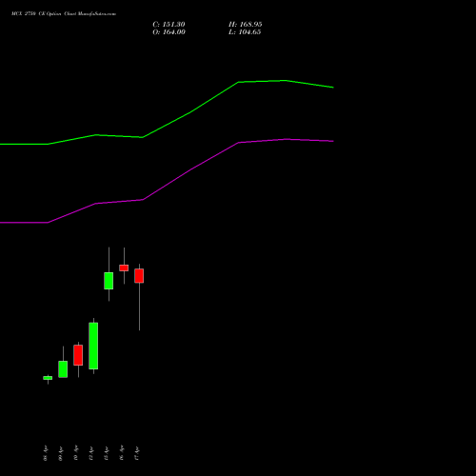The image size is (476, 476).
Task: Click the MCX 2750 CE Option Chart title
Action: [64, 13]
